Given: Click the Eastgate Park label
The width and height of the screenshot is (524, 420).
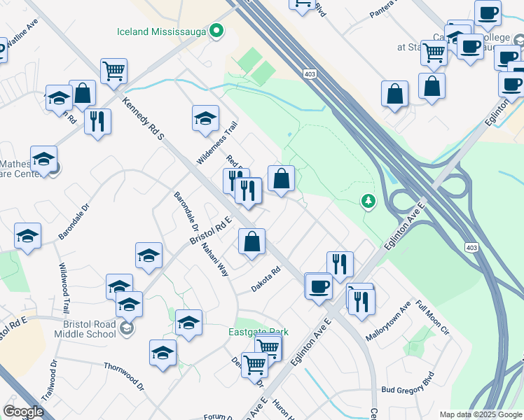Looking at the screenshot, I should click(x=258, y=332).
